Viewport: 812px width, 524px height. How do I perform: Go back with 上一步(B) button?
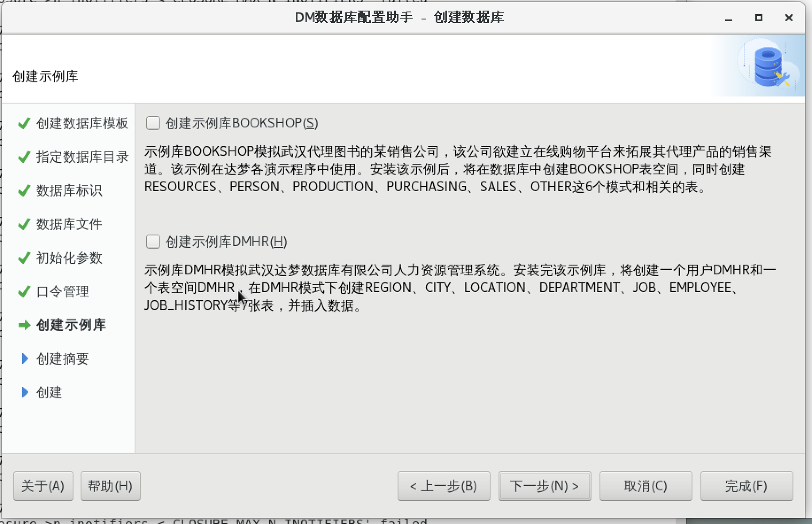coord(444,486)
